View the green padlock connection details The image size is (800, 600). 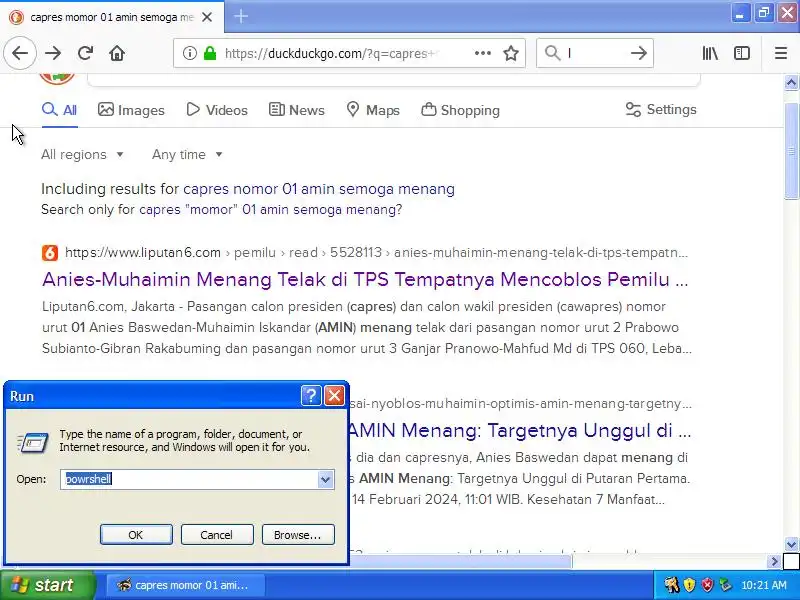[210, 53]
